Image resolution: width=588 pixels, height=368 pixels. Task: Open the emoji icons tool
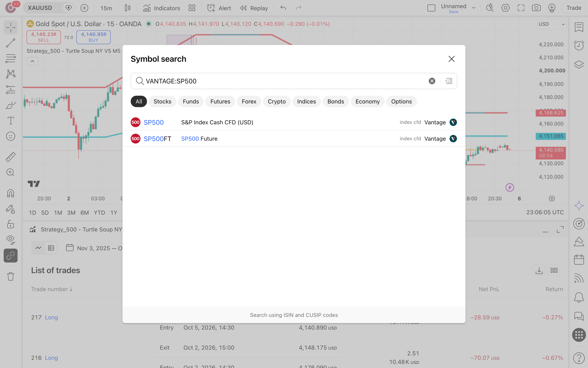click(x=10, y=136)
